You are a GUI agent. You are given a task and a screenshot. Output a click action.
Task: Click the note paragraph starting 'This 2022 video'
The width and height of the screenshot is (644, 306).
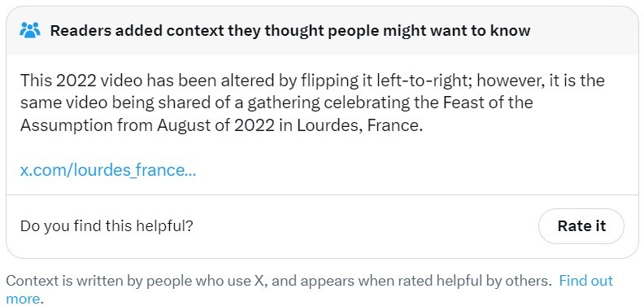tap(312, 103)
